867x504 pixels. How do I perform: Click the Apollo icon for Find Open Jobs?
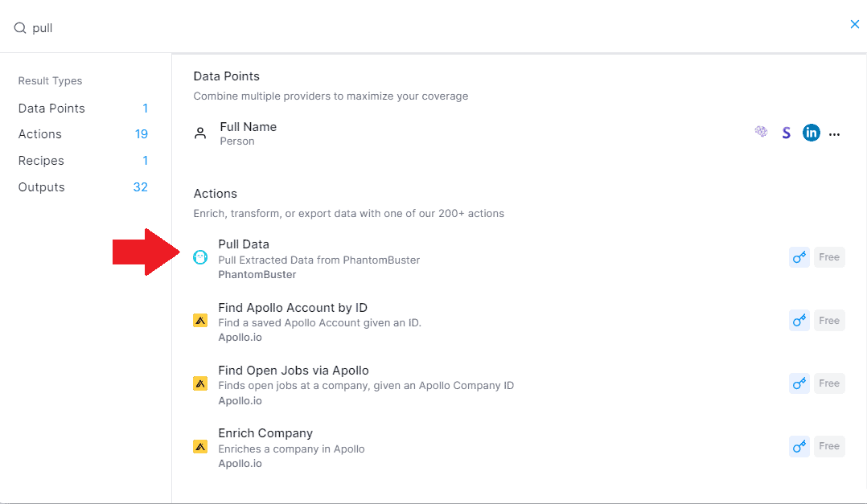[200, 383]
